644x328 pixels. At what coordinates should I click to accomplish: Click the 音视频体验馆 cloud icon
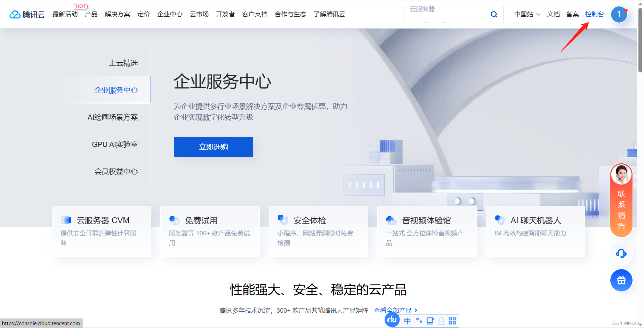tap(391, 220)
